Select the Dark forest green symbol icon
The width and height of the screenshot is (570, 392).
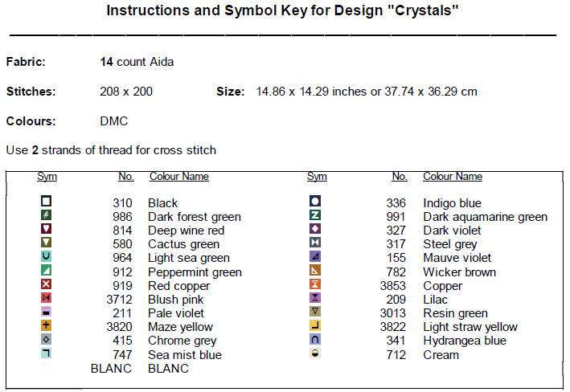tap(47, 215)
